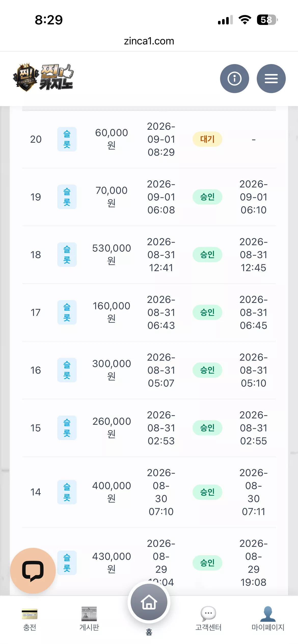This screenshot has width=298, height=644.
Task: Tap the zinca1.com address bar
Action: tap(149, 41)
